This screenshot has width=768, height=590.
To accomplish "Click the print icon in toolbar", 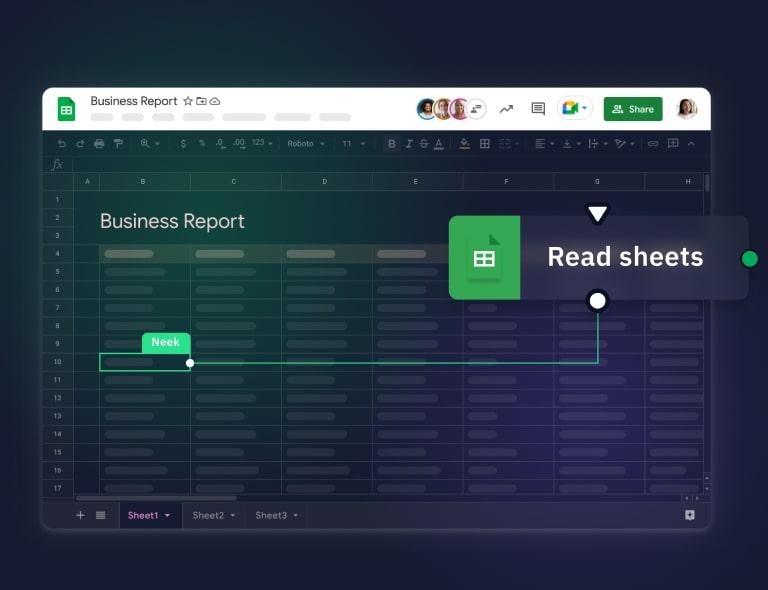I will coord(99,144).
